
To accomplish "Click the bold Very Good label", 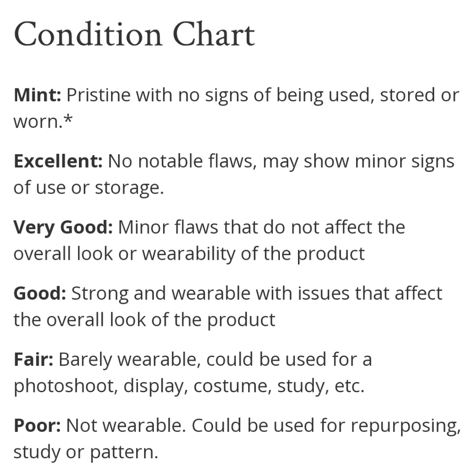I will (62, 227).
